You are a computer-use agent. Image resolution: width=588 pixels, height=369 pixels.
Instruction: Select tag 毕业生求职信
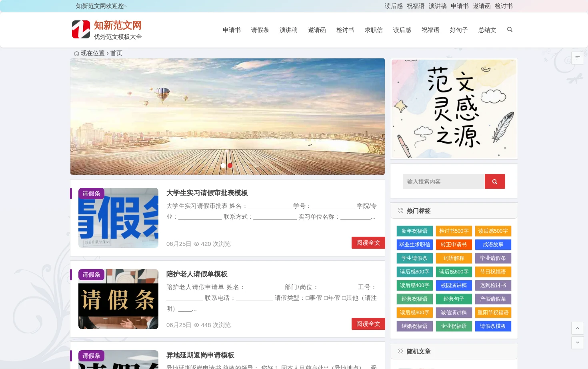(x=414, y=245)
